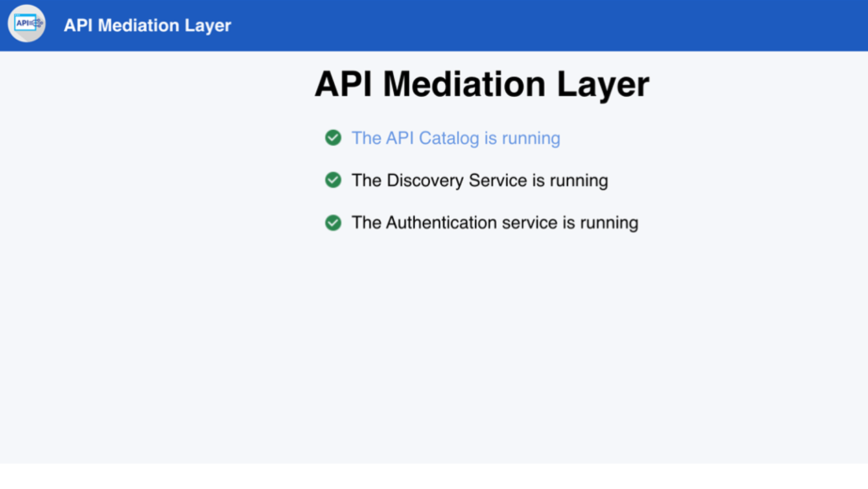The width and height of the screenshot is (868, 489).
Task: Click the blue navigation bar branding text
Action: [x=147, y=25]
